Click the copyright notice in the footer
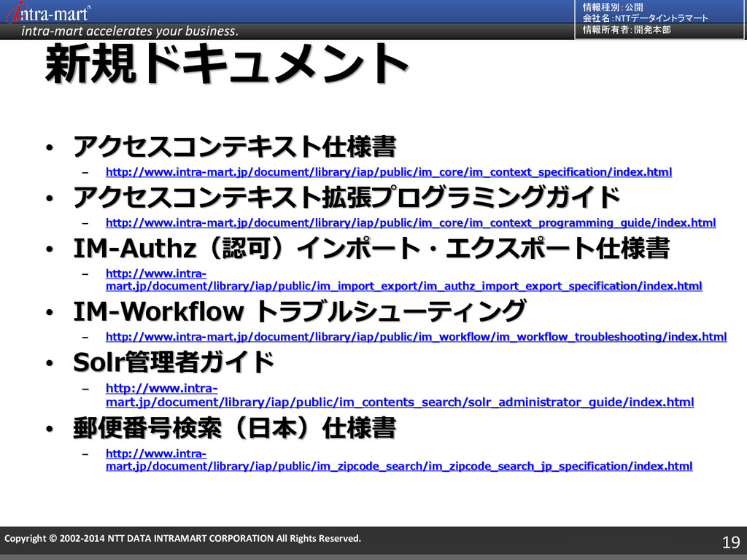The height and width of the screenshot is (560, 747). [182, 539]
